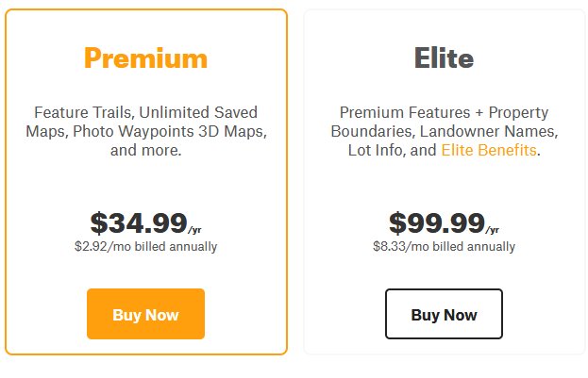Click the blank area below the Premium heading
The height and width of the screenshot is (378, 588).
(x=145, y=89)
